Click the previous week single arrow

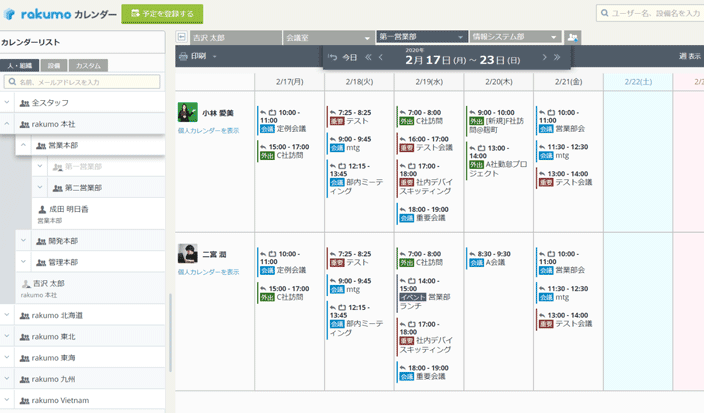[x=380, y=58]
